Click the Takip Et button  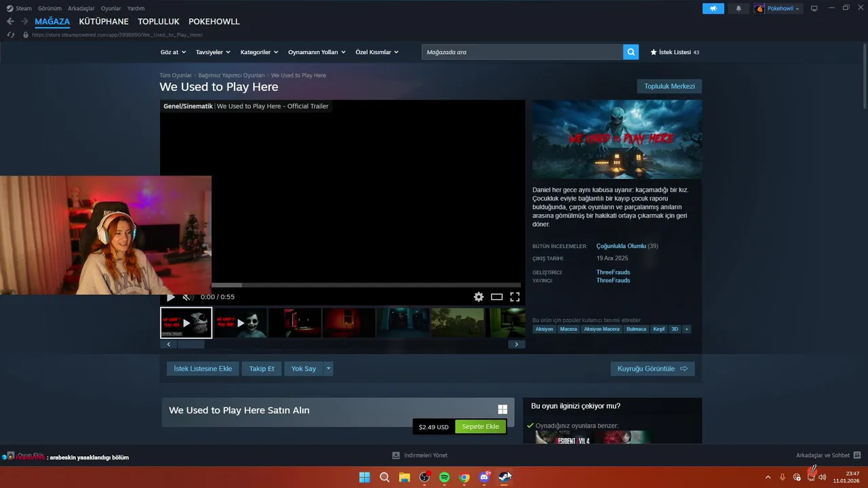click(x=262, y=369)
